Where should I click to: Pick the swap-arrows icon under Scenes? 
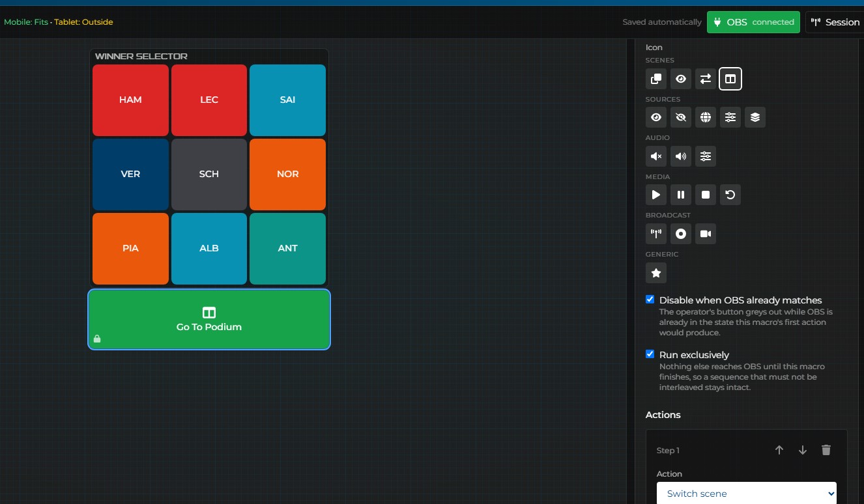pyautogui.click(x=706, y=79)
